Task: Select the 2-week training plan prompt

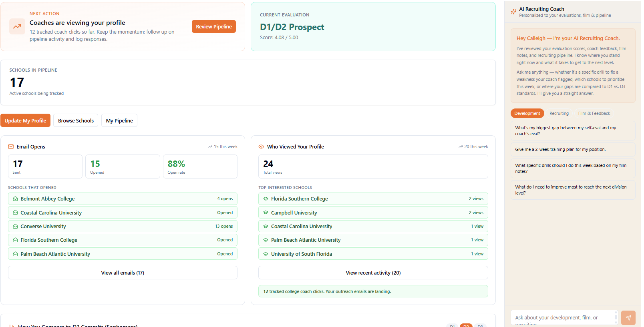Action: 573,149
